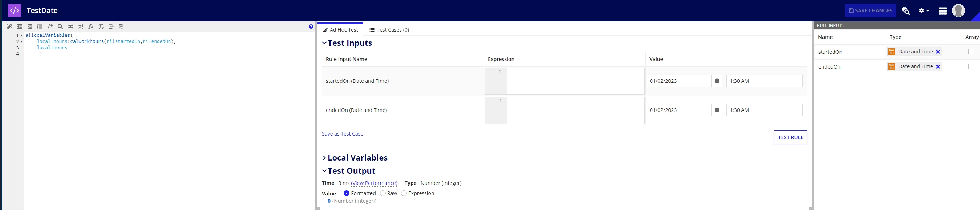
Task: Select the Raw value radio button
Action: click(383, 193)
